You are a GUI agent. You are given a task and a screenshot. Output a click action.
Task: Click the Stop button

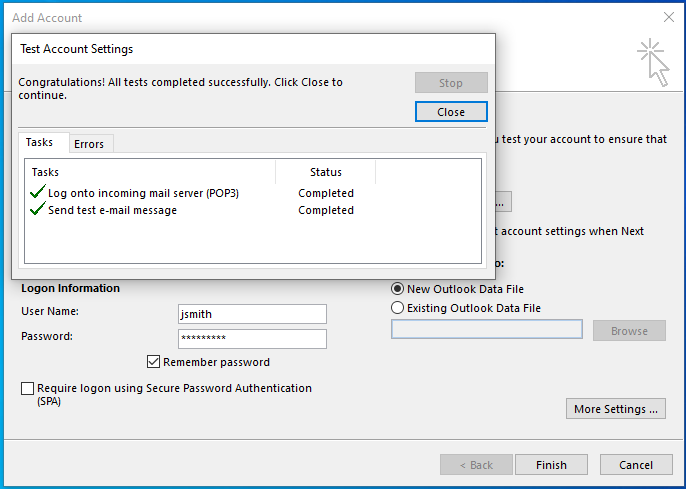click(451, 83)
